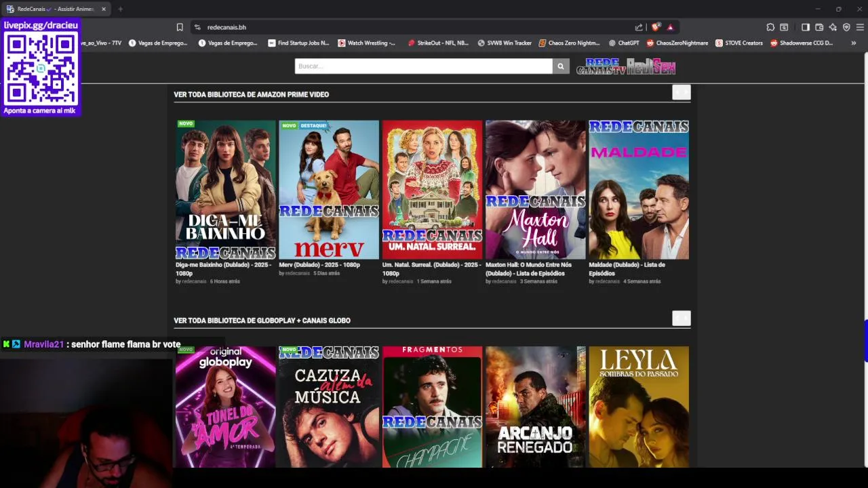Click title Um Natal Surreal (Dublado) - 2025

pyautogui.click(x=432, y=269)
